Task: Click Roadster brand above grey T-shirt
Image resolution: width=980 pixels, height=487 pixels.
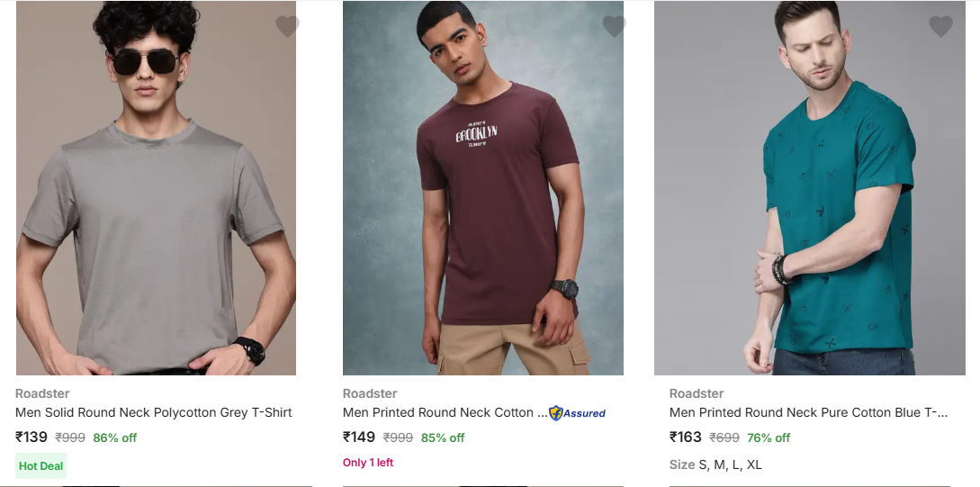Action: pos(42,393)
